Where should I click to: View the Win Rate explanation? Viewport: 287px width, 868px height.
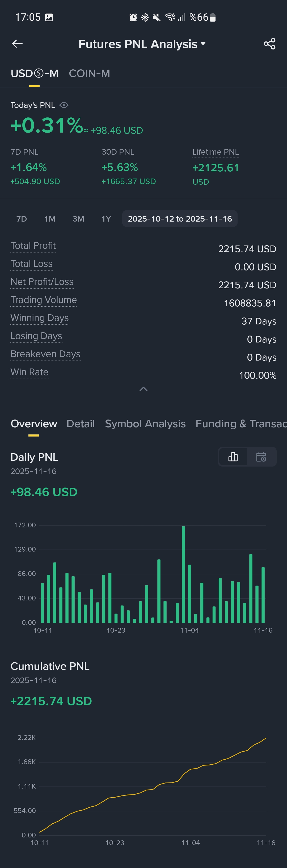tap(29, 372)
